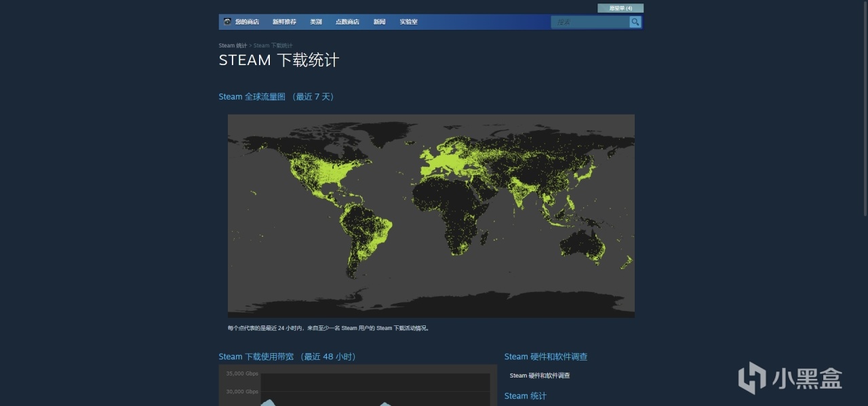Open the 类别 dropdown menu

click(x=316, y=21)
